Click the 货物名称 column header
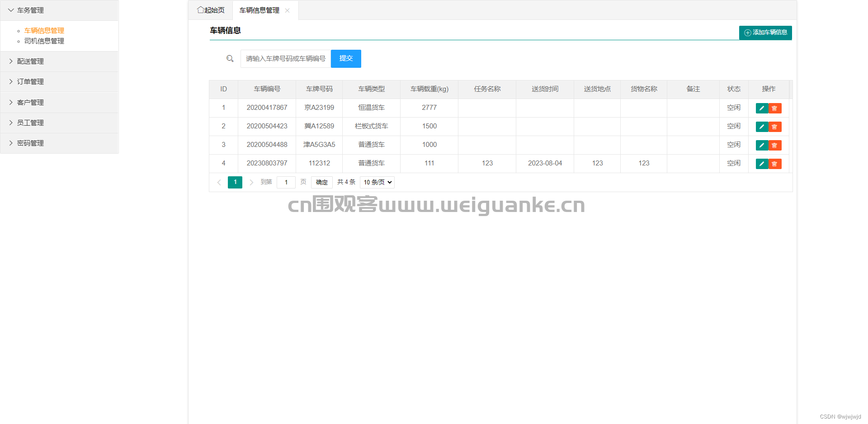This screenshot has width=868, height=424. (x=644, y=89)
